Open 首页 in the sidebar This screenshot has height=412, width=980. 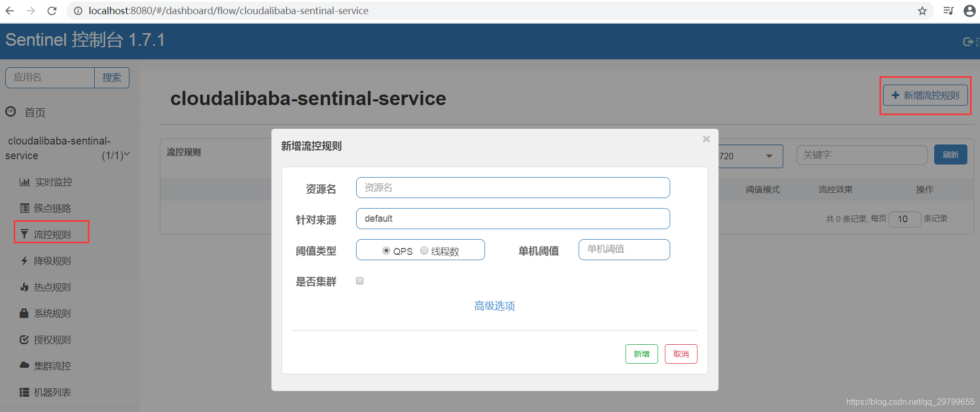point(35,112)
